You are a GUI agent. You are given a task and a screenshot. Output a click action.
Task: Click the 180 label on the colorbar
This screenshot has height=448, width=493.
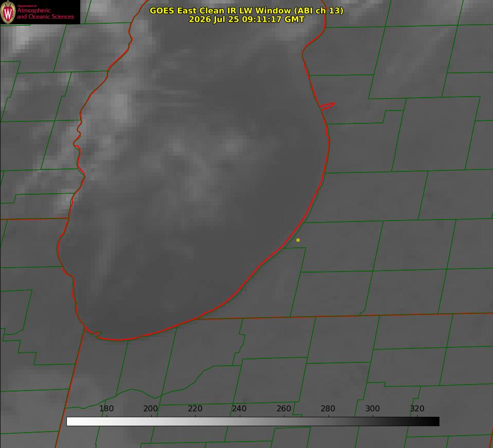coord(106,408)
